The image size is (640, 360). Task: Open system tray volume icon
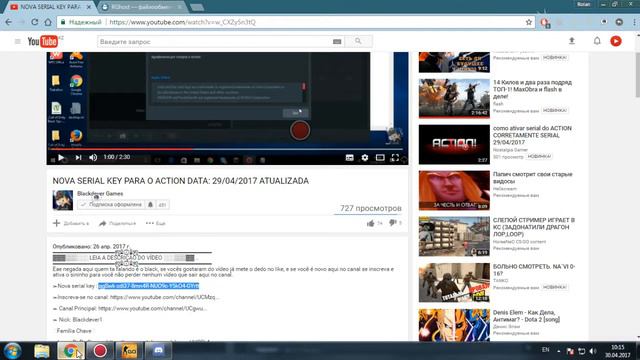pos(593,351)
